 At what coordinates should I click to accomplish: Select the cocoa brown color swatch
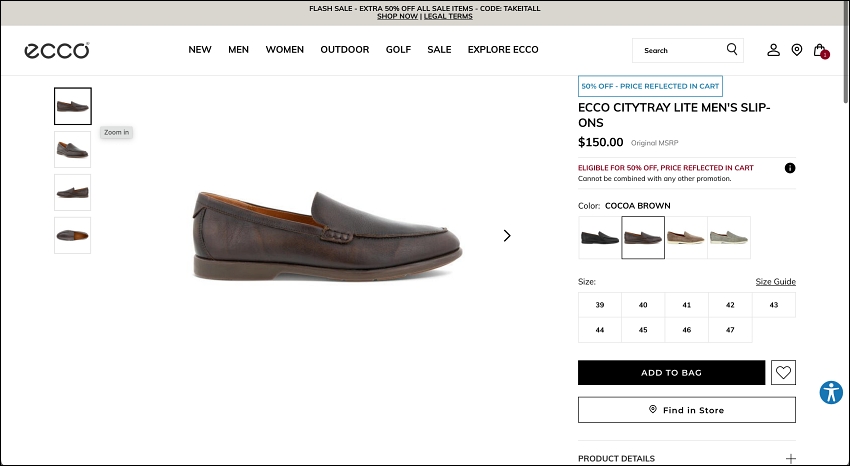pyautogui.click(x=643, y=237)
